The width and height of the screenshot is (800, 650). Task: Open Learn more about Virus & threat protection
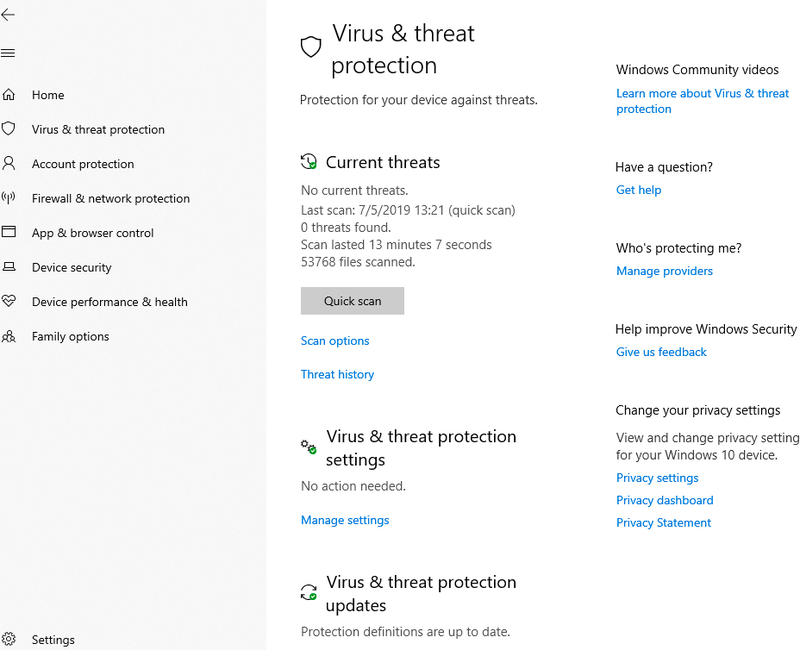[x=702, y=101]
